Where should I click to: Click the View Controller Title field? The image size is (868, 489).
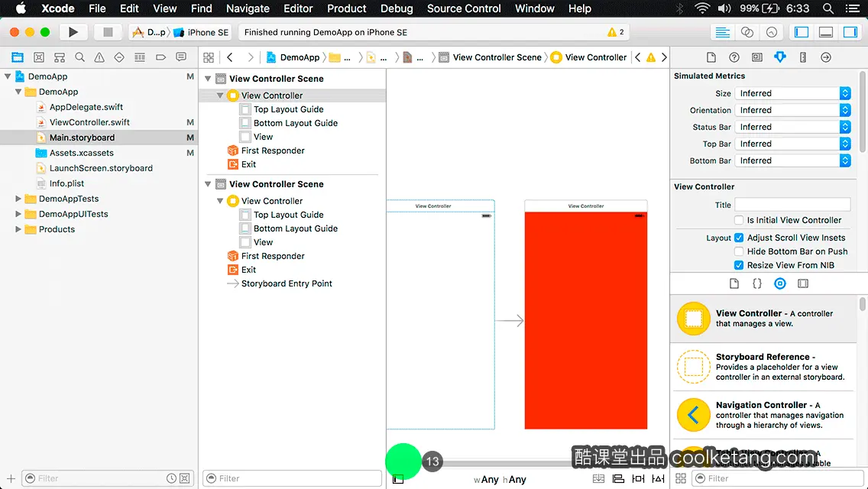(792, 204)
